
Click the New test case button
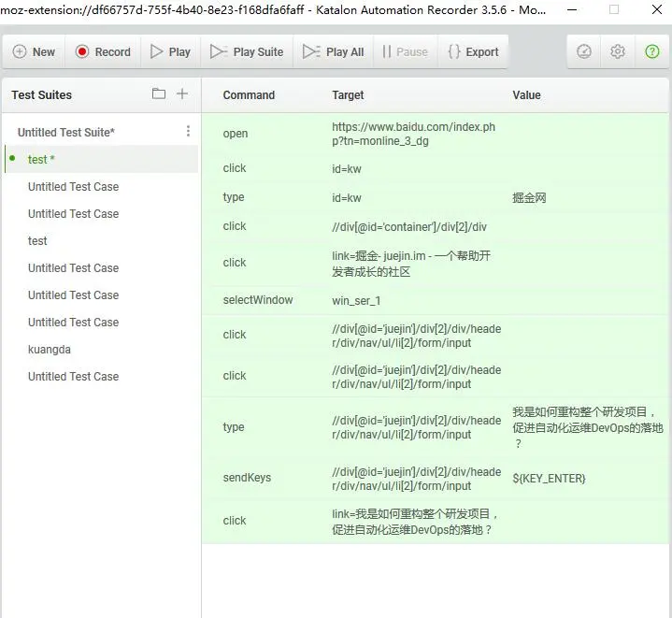[x=34, y=51]
